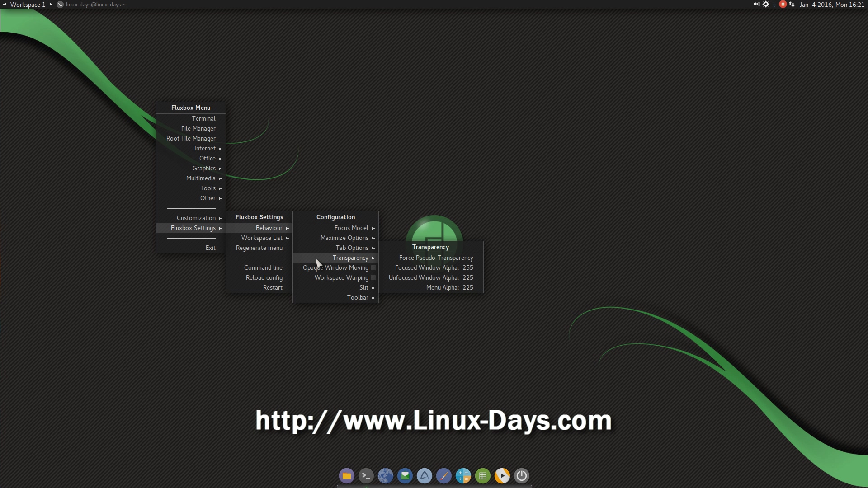This screenshot has height=488, width=868.
Task: Open the Toolbar submenu
Action: coord(335,297)
